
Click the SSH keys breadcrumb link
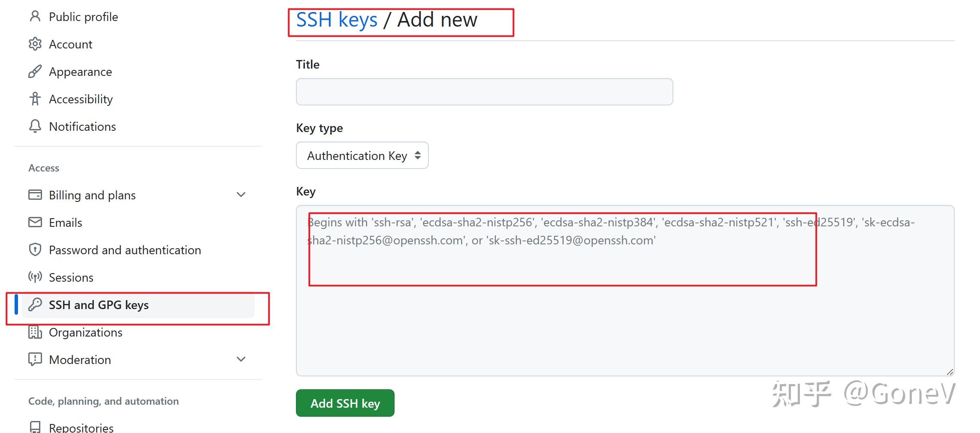point(337,19)
